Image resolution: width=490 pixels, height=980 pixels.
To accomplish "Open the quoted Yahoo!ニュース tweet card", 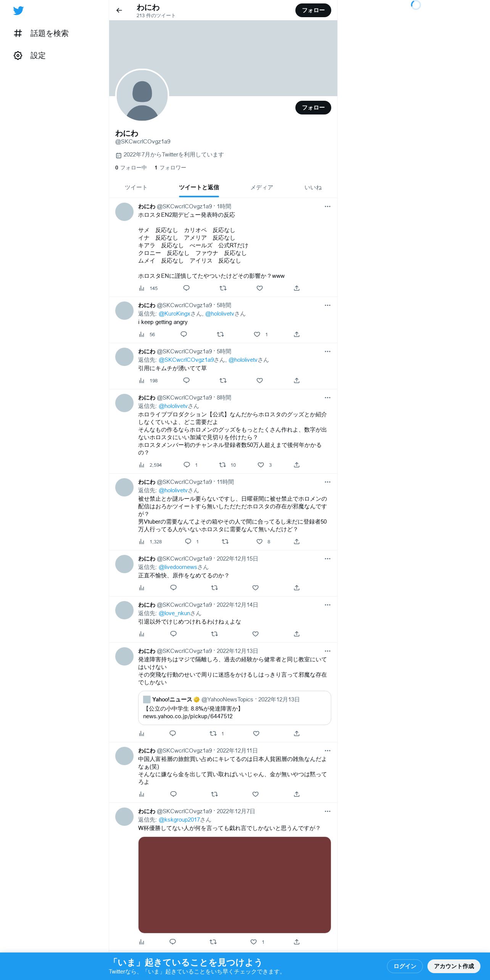I will coord(234,708).
